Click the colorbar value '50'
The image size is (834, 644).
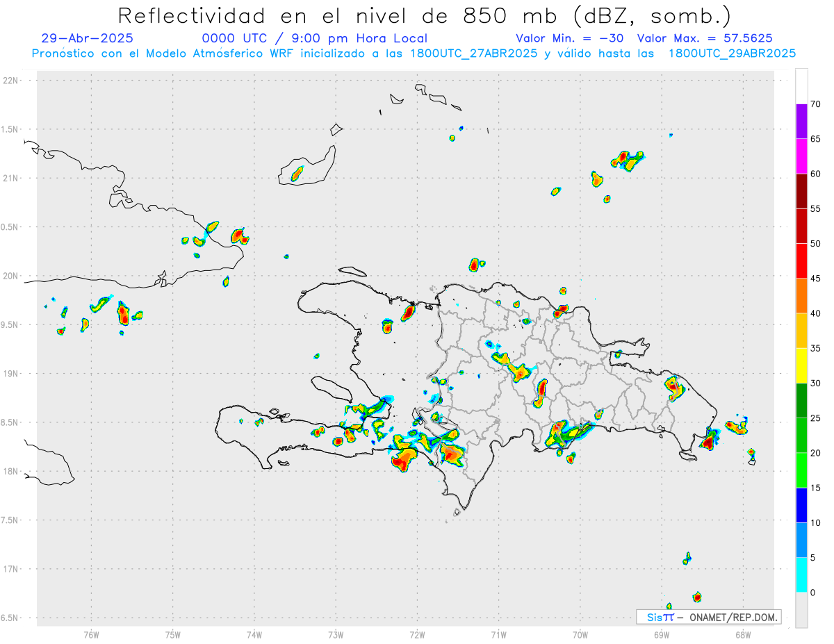815,244
